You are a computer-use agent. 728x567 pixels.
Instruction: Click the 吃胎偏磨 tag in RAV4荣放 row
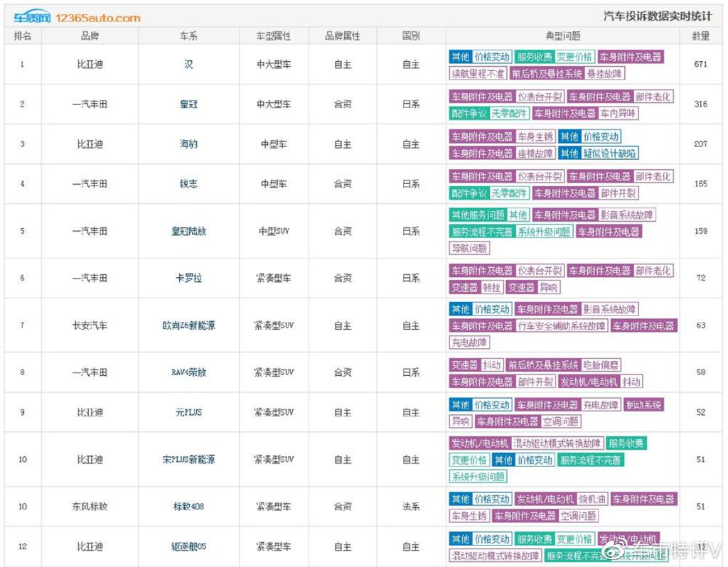601,365
